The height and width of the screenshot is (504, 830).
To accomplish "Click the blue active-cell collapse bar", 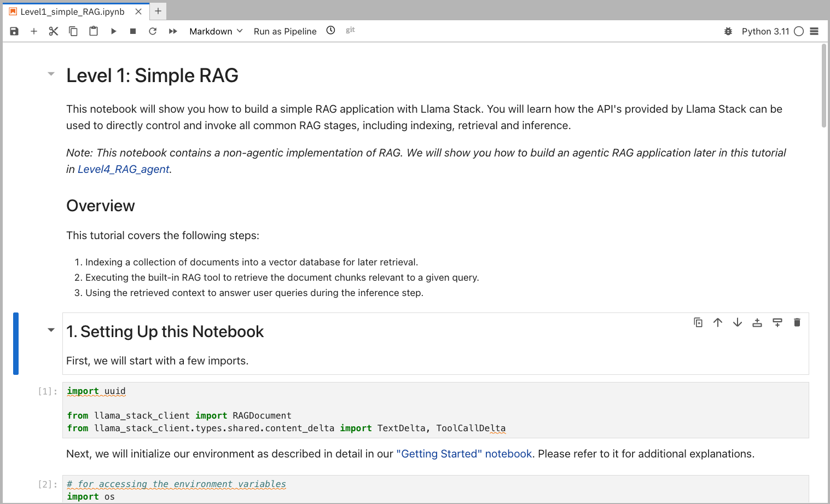I will pyautogui.click(x=16, y=344).
